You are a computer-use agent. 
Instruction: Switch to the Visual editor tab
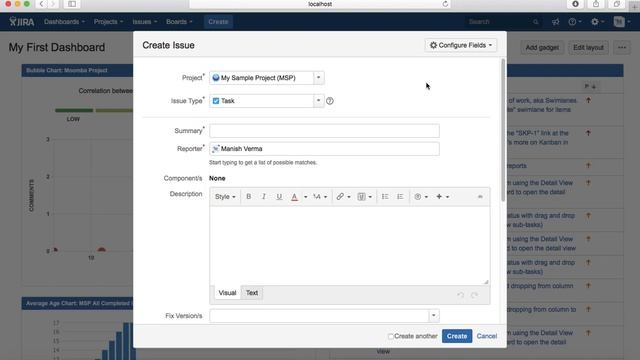pyautogui.click(x=227, y=293)
